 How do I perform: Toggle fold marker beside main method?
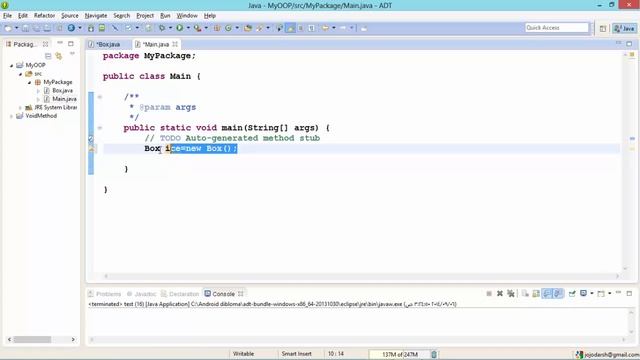point(100,128)
